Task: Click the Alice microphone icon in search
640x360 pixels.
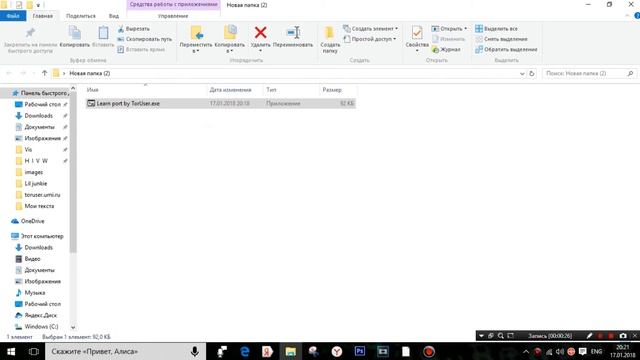Action: pyautogui.click(x=195, y=351)
